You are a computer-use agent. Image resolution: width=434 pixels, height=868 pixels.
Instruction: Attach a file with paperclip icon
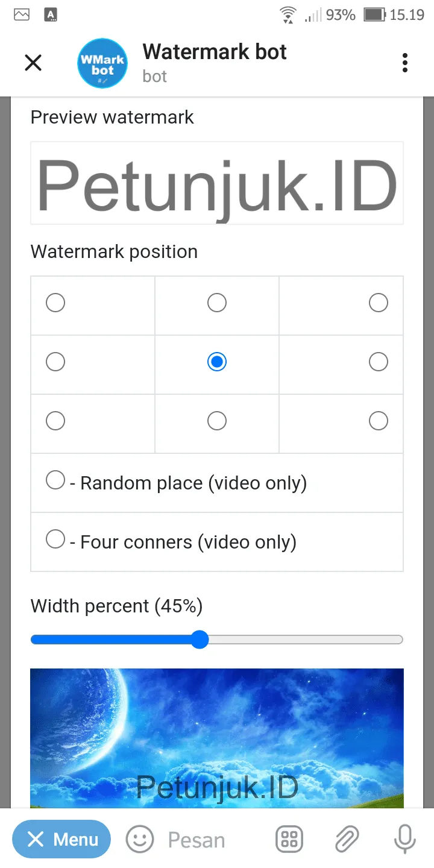click(x=347, y=839)
